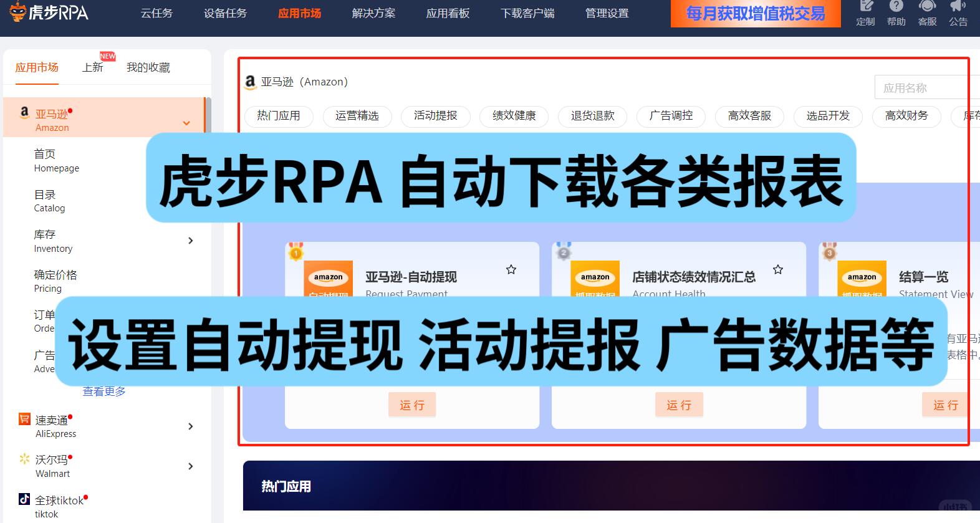This screenshot has width=980, height=523.
Task: Favorite 店铺状态绩效情况汇总 with its star icon
Action: point(778,269)
